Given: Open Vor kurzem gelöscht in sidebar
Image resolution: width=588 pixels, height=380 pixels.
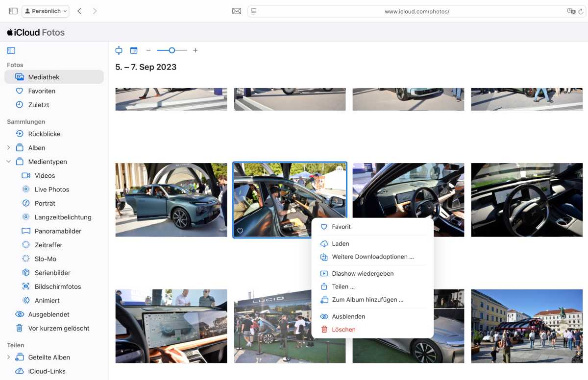Looking at the screenshot, I should coord(58,328).
